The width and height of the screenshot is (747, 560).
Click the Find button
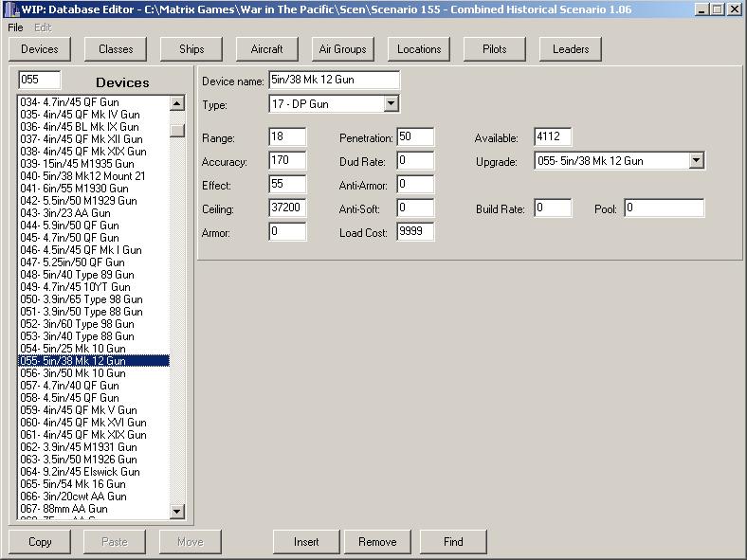pos(453,542)
